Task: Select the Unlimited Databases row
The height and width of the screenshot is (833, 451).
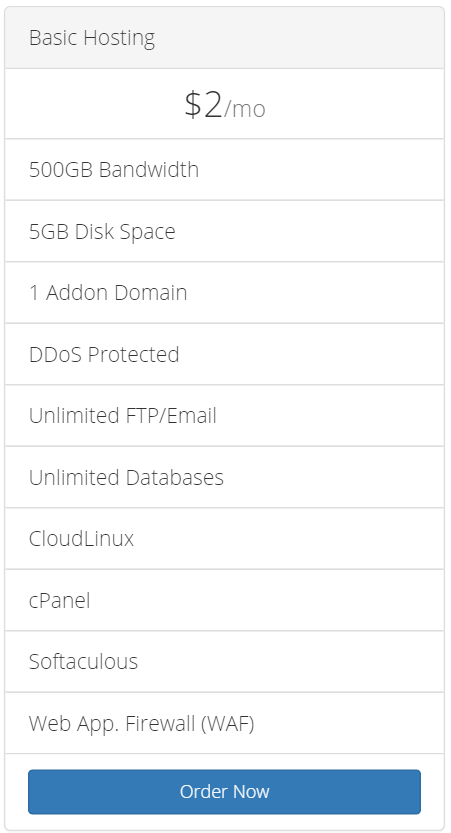Action: pyautogui.click(x=224, y=477)
